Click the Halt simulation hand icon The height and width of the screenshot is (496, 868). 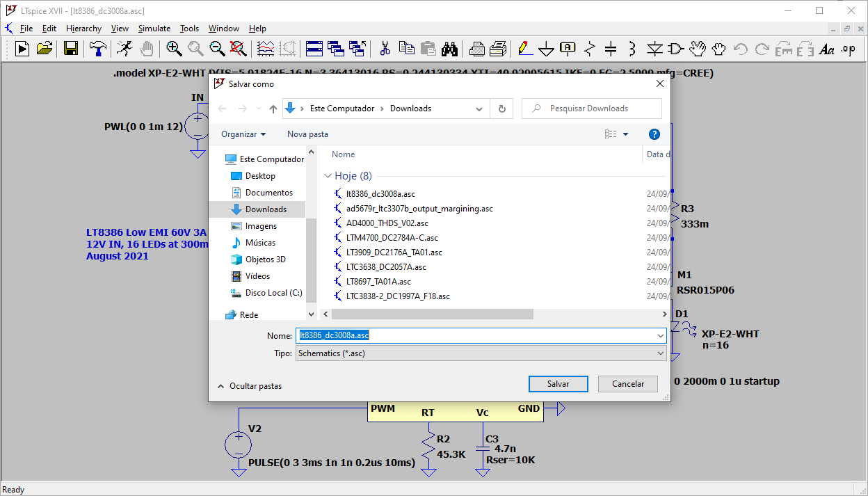[146, 49]
